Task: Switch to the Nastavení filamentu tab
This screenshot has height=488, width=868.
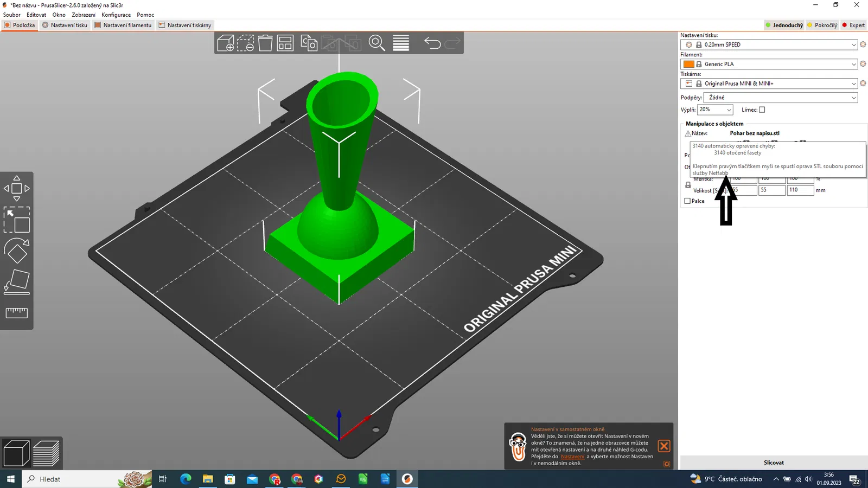Action: tap(123, 25)
